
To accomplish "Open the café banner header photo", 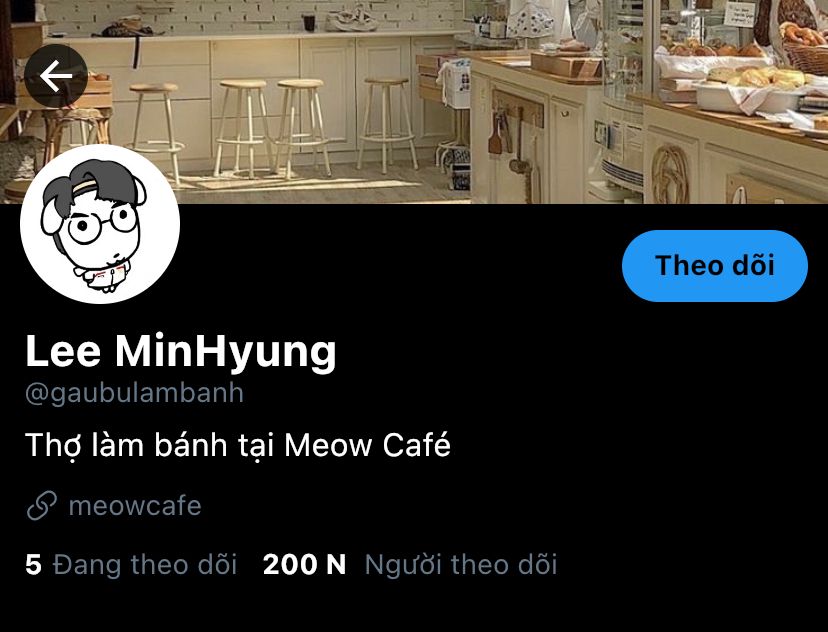I will [x=414, y=101].
